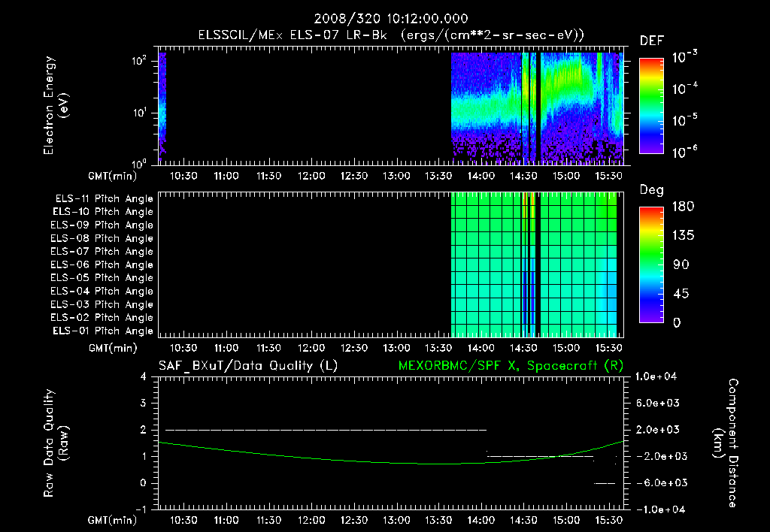
Task: Click the Deg label above the pitch scale
Action: (x=652, y=190)
